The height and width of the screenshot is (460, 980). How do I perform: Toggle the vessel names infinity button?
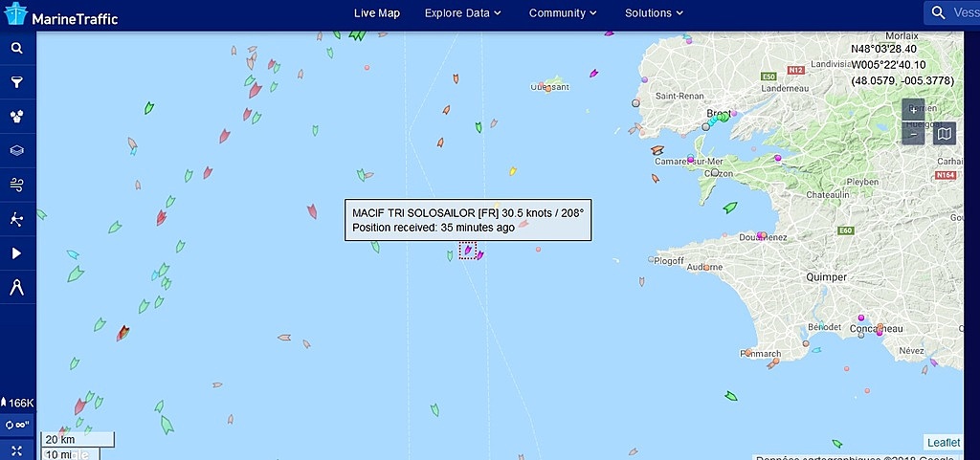tap(17, 425)
